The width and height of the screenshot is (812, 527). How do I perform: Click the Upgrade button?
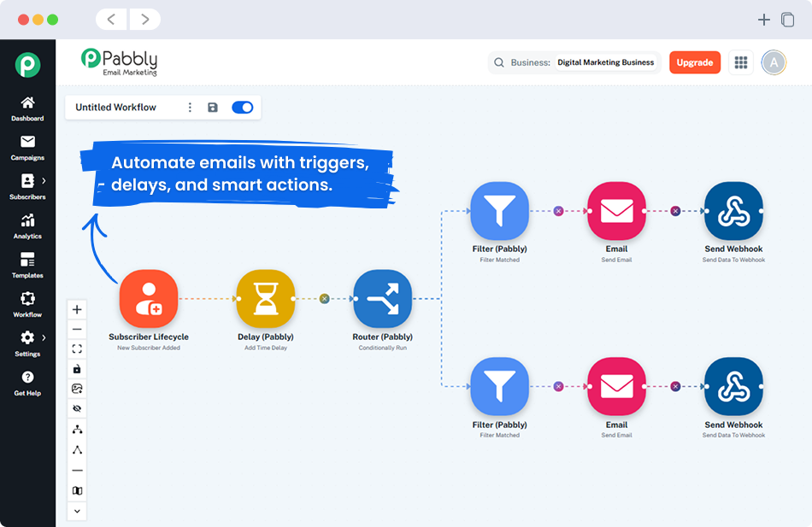pyautogui.click(x=695, y=61)
